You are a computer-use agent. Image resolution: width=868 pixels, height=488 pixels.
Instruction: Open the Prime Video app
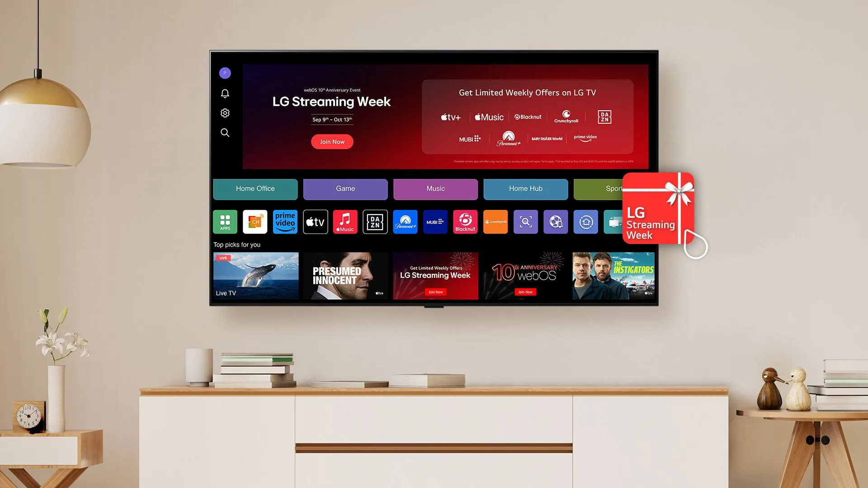[285, 222]
